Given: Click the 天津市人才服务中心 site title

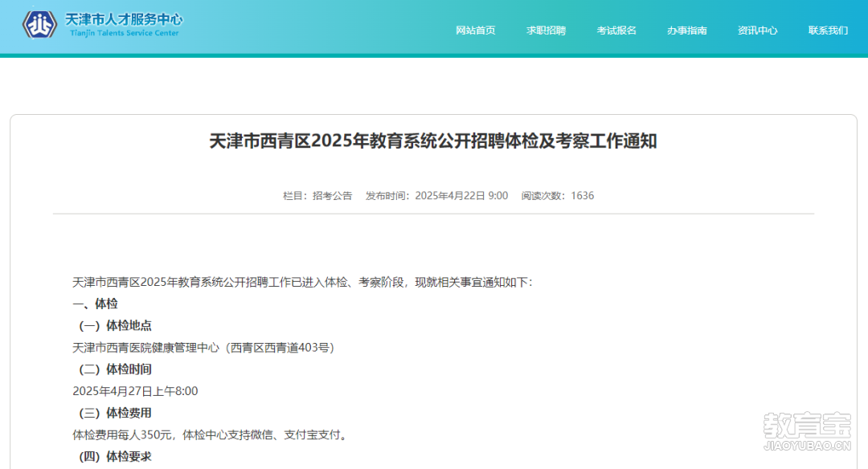Looking at the screenshot, I should pos(124,19).
